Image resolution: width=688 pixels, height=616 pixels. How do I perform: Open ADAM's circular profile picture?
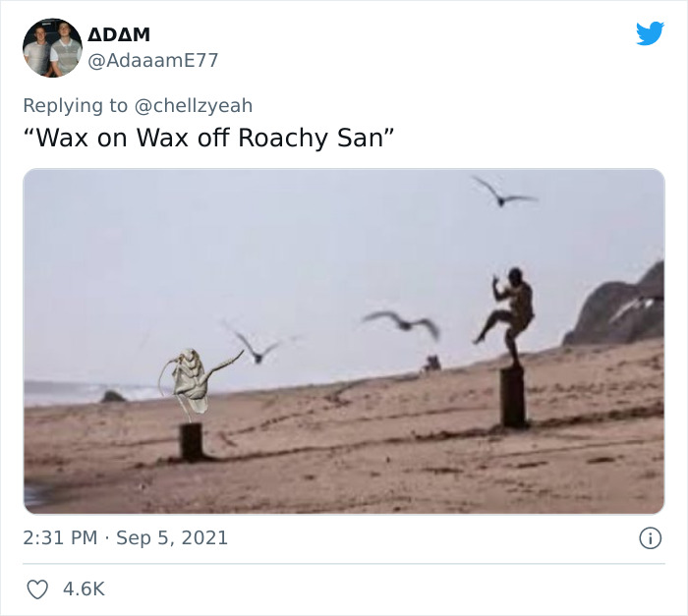[x=52, y=48]
